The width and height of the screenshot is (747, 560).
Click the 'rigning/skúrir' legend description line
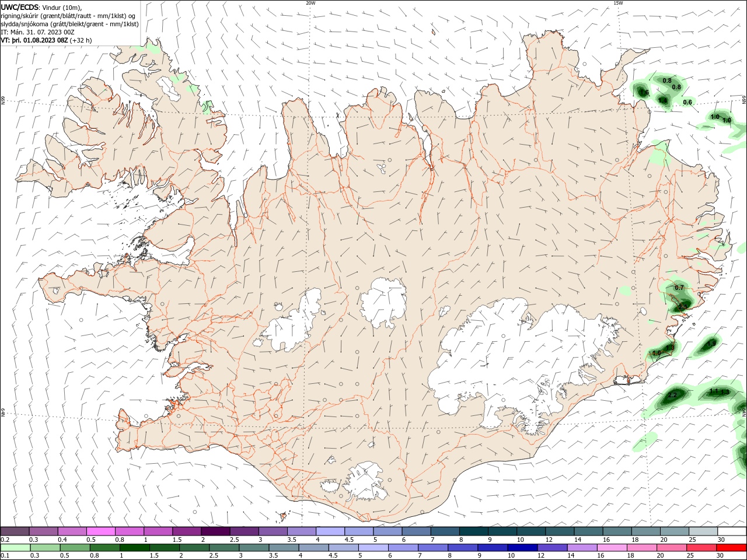point(68,16)
